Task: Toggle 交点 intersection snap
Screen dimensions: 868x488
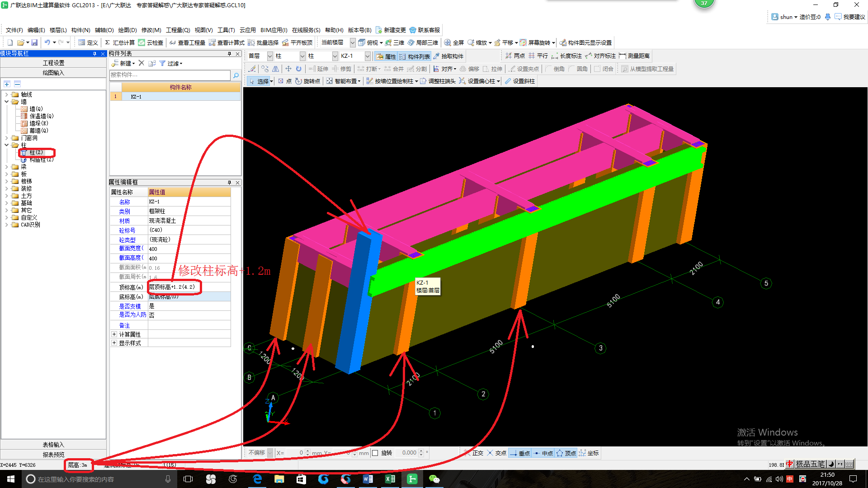Action: (496, 453)
